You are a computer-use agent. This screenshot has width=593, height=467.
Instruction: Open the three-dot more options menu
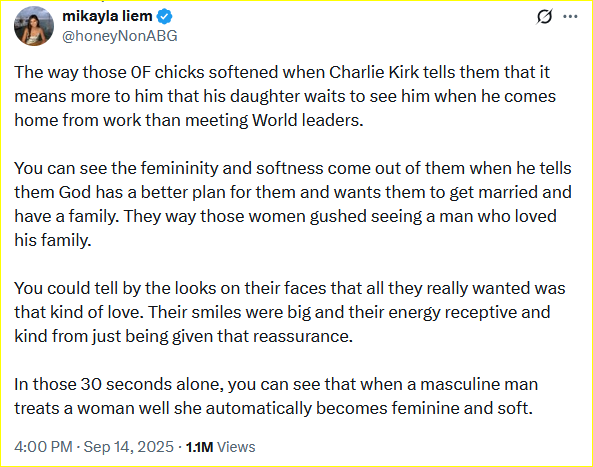570,17
